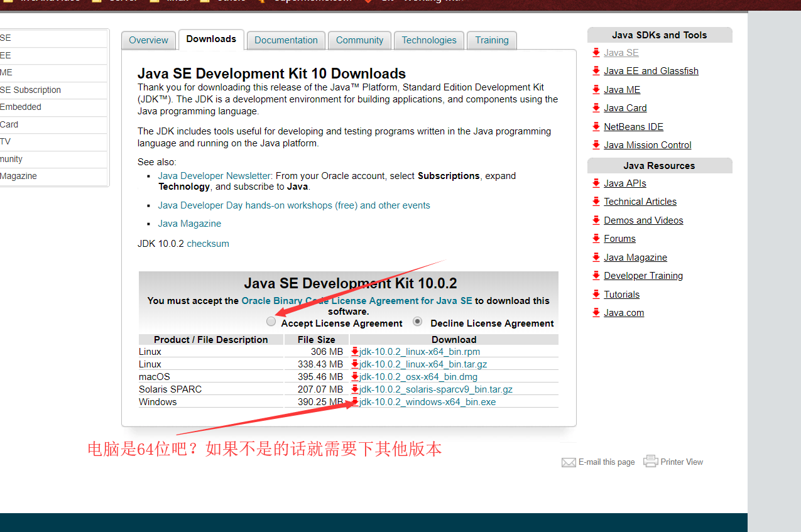Click download icon for windows-x64 exe file

[x=355, y=402]
